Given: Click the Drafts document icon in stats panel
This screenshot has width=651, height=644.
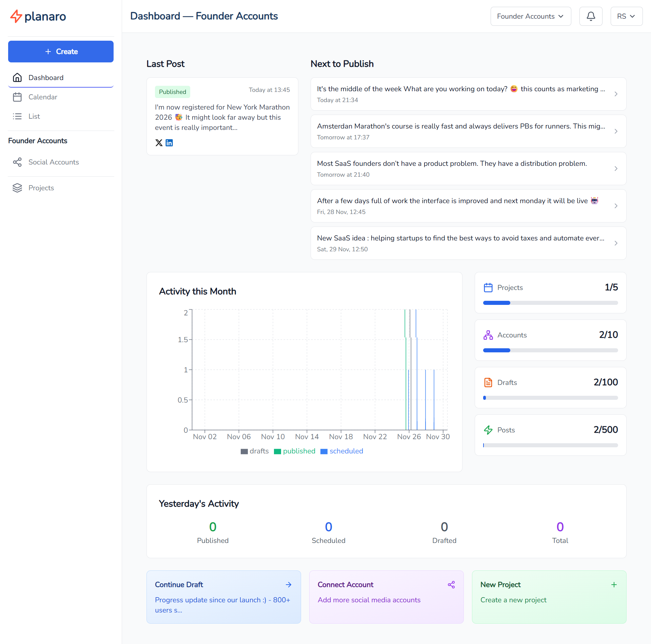Looking at the screenshot, I should coord(488,382).
